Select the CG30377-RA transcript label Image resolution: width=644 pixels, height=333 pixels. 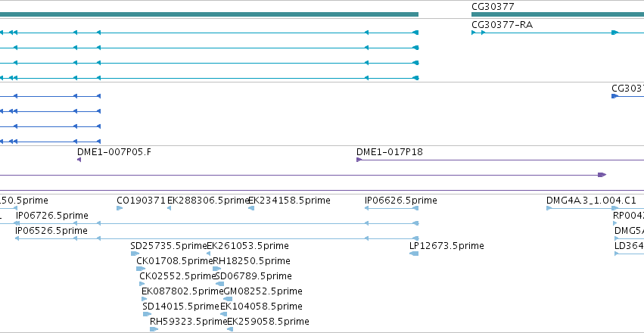pos(502,25)
